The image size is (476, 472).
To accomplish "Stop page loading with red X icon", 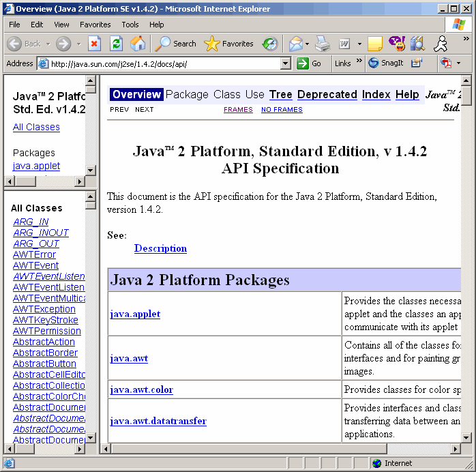I will pos(94,44).
